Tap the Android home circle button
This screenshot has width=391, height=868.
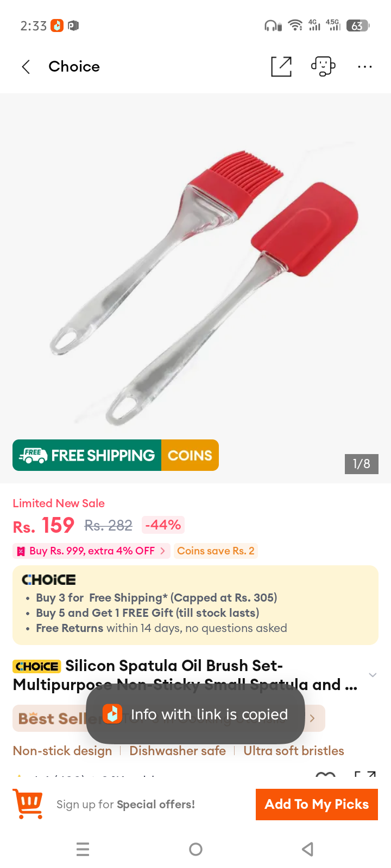click(x=195, y=849)
